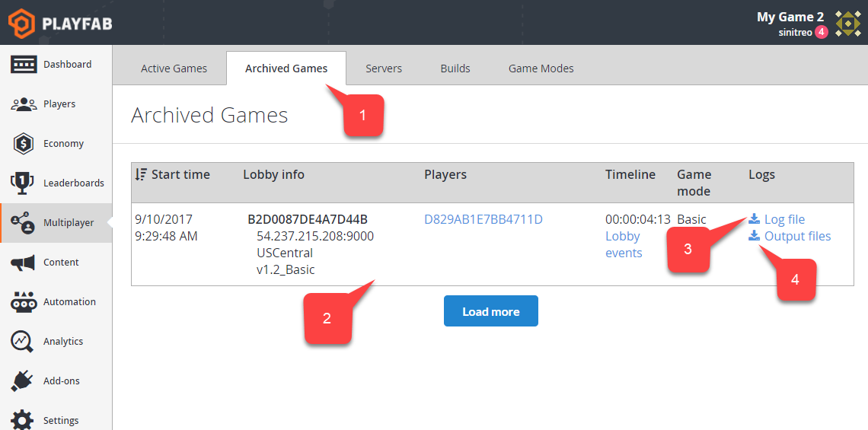Go to Players menu label
The width and height of the screenshot is (868, 430).
[59, 104]
